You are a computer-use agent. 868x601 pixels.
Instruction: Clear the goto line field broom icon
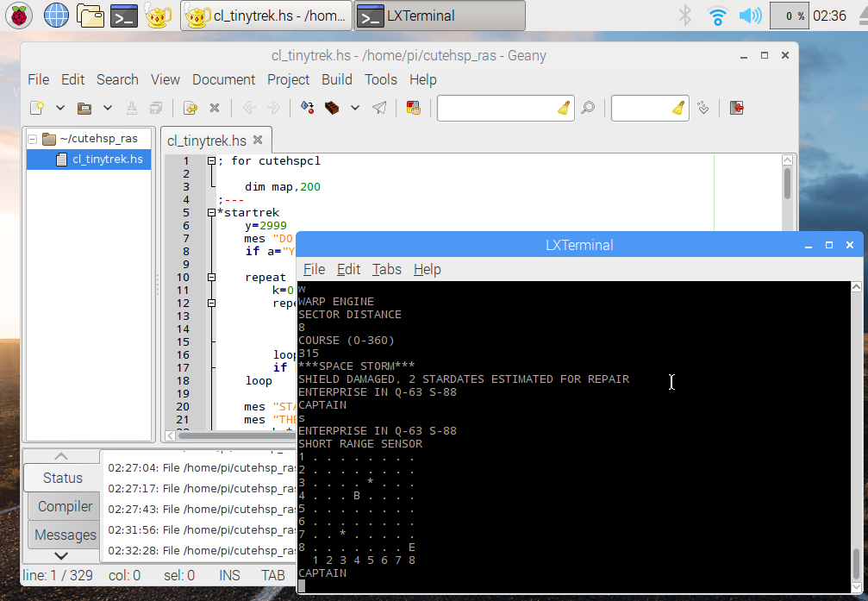coord(678,108)
